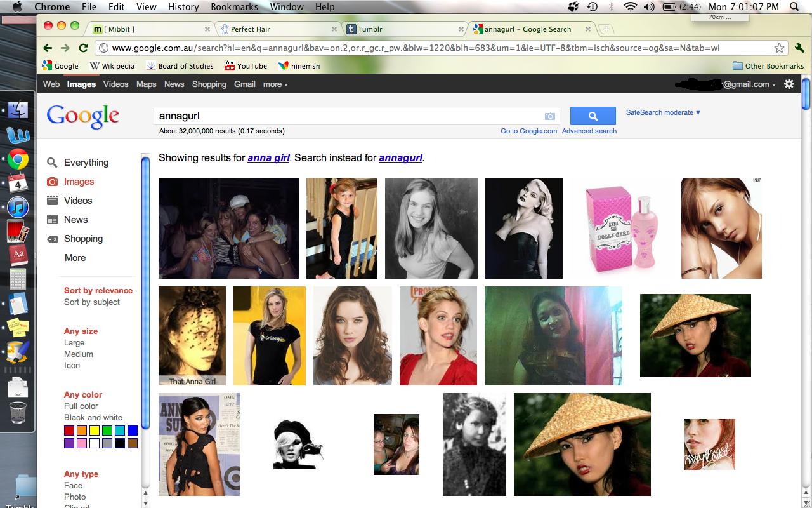812x508 pixels.
Task: Open Other Bookmarks folder
Action: [x=768, y=65]
